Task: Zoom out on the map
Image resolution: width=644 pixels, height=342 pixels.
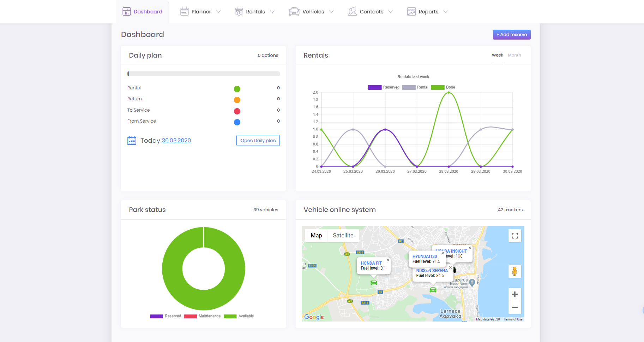Action: (x=514, y=307)
